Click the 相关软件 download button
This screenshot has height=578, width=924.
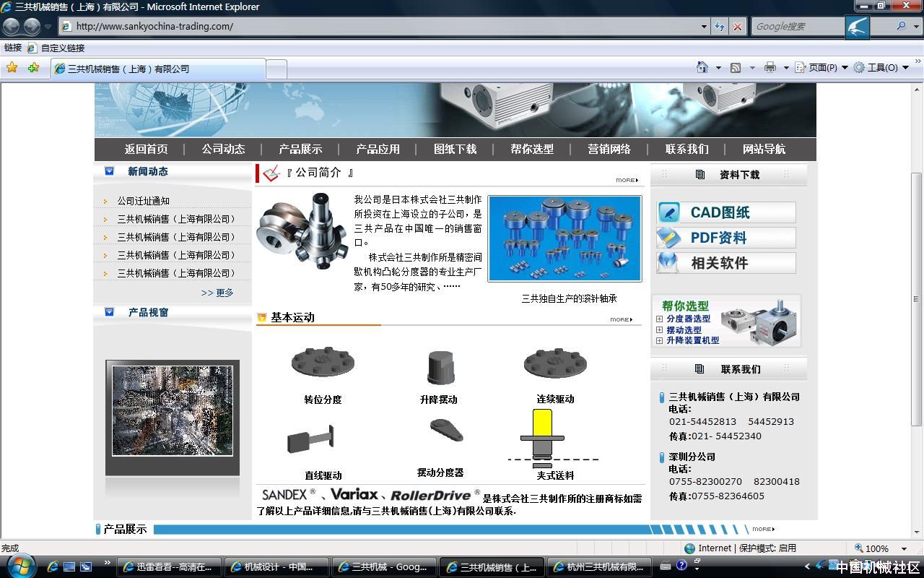726,263
